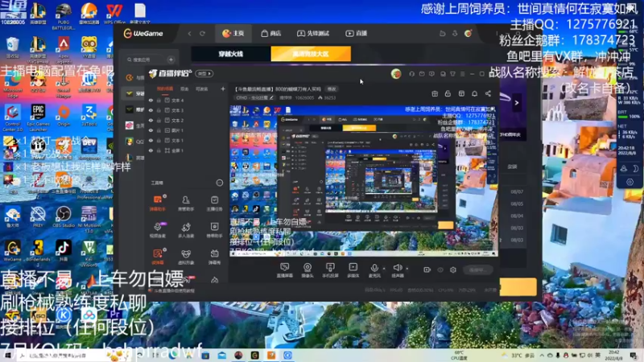Open Epic Games Launcher desktop shortcut
The image size is (644, 362).
click(x=38, y=116)
